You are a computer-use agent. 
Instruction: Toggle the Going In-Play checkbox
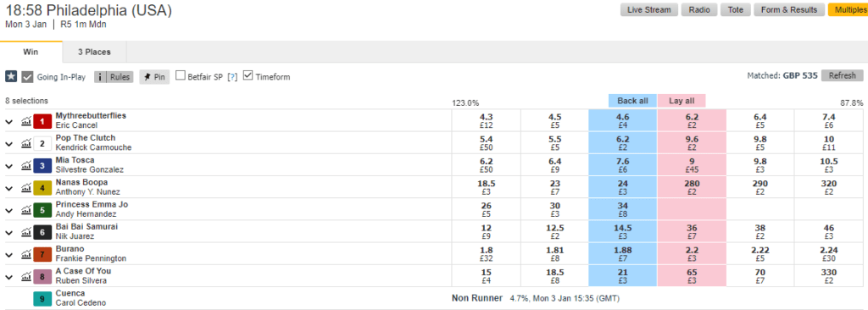click(x=28, y=77)
